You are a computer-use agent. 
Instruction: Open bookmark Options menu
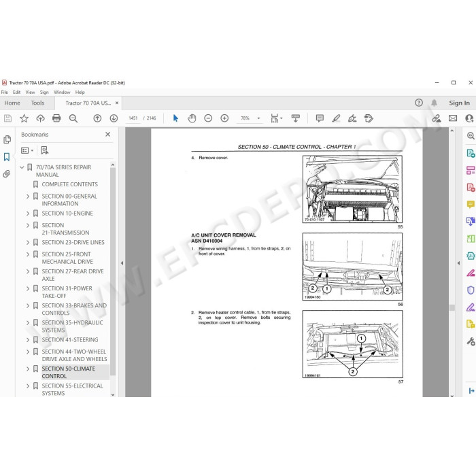(x=27, y=150)
